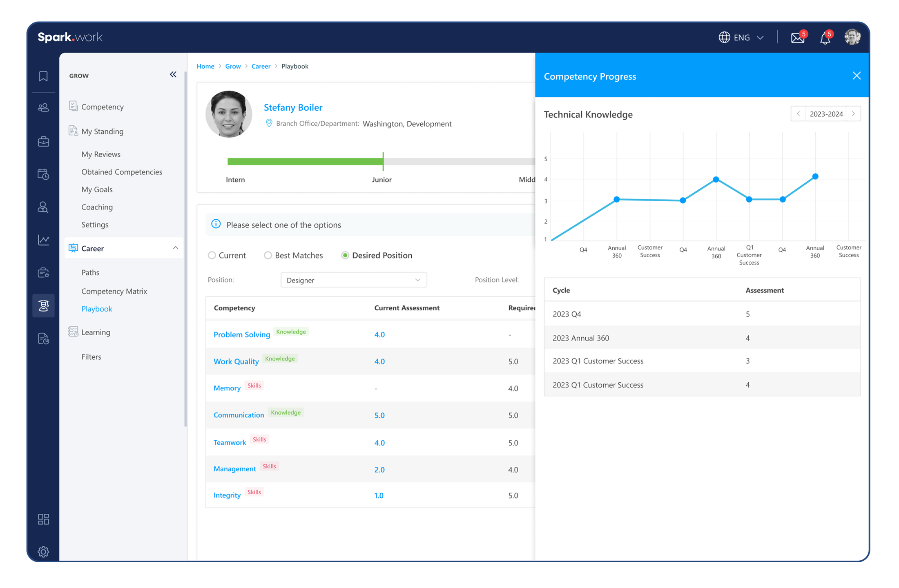Go to next year range after 2023-2024

pos(853,114)
